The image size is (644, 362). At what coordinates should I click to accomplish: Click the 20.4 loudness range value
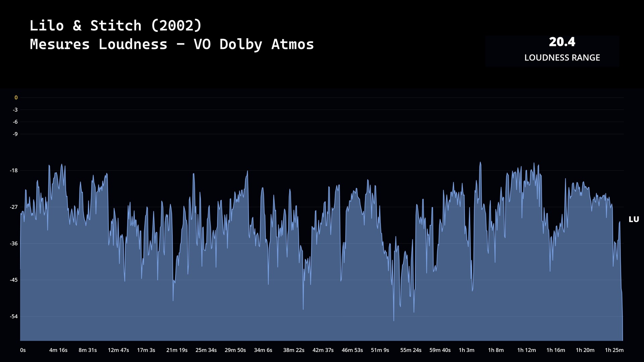click(x=562, y=42)
